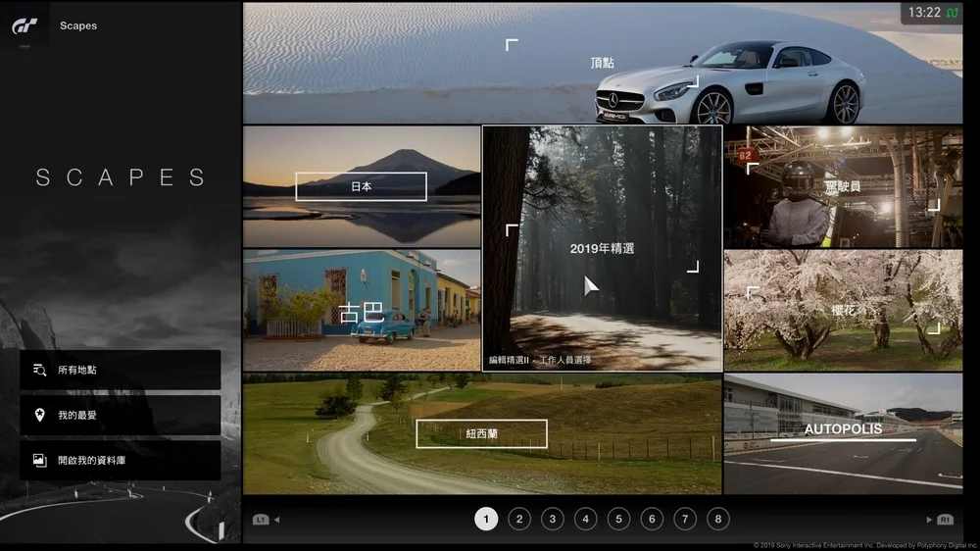
Task: Open page 6 in the pagination
Action: click(x=652, y=520)
